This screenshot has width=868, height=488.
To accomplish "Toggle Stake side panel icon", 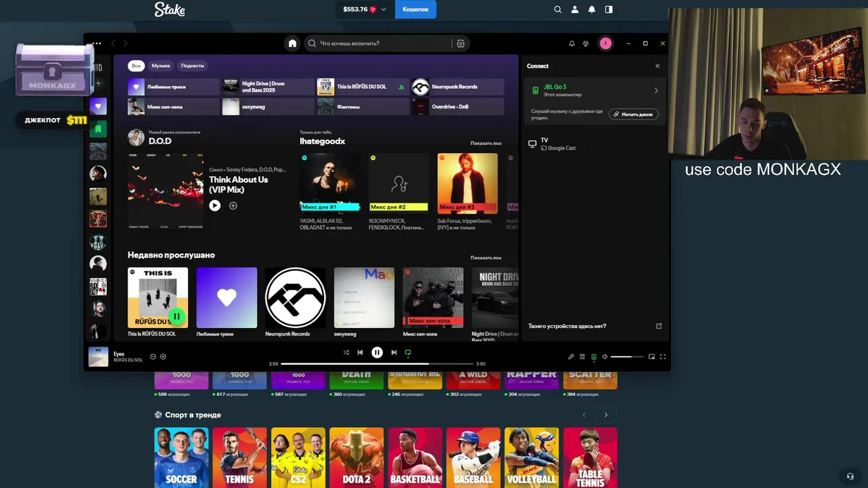I will [609, 9].
